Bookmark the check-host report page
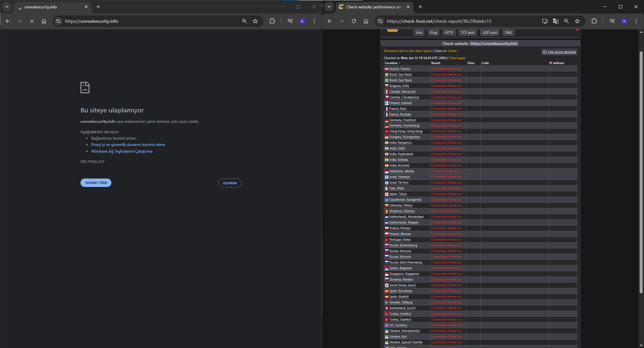Viewport: 644px width, 348px height. tap(577, 21)
